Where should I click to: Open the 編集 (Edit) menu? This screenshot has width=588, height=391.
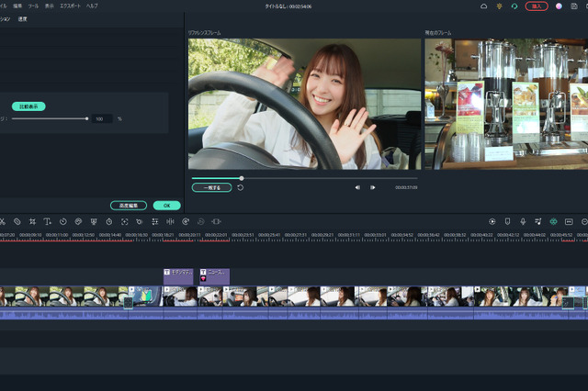click(x=17, y=6)
